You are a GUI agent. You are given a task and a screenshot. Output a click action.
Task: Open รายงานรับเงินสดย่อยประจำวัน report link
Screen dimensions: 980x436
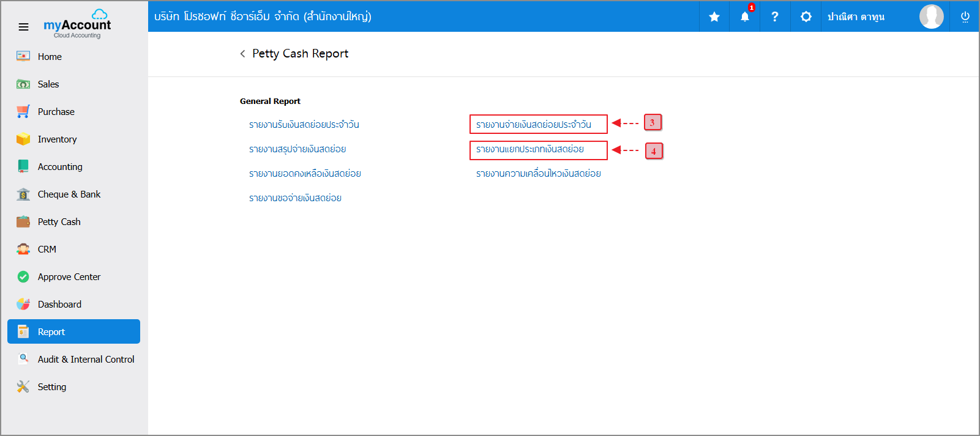point(304,125)
